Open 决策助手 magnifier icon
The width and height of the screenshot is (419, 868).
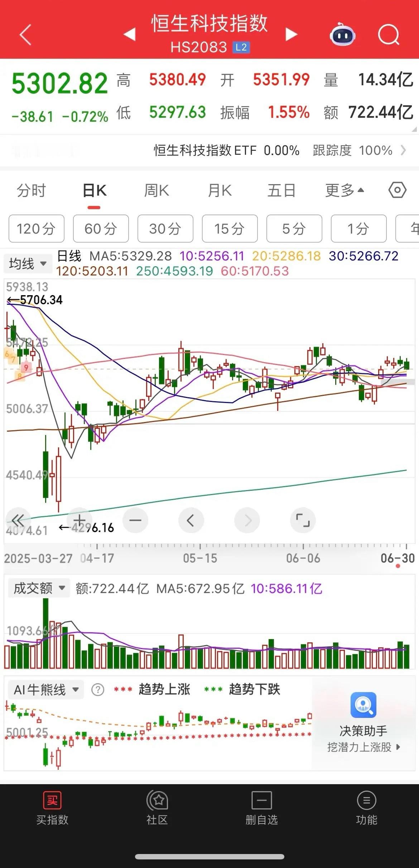click(363, 705)
